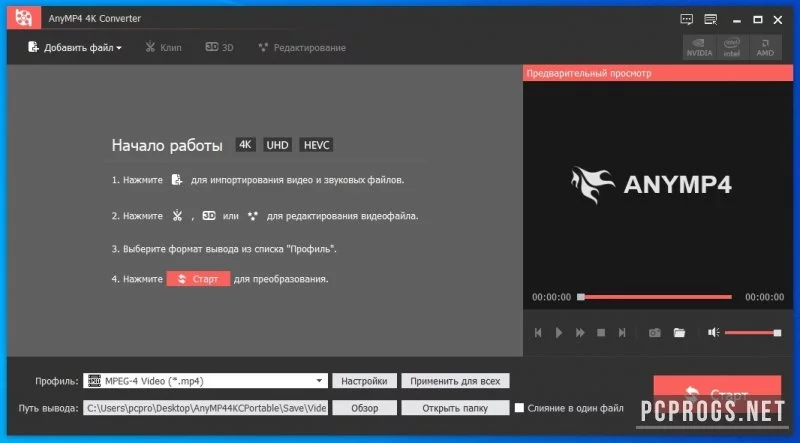The height and width of the screenshot is (443, 800).
Task: Open the Редактирование toolbar option
Action: coord(302,47)
